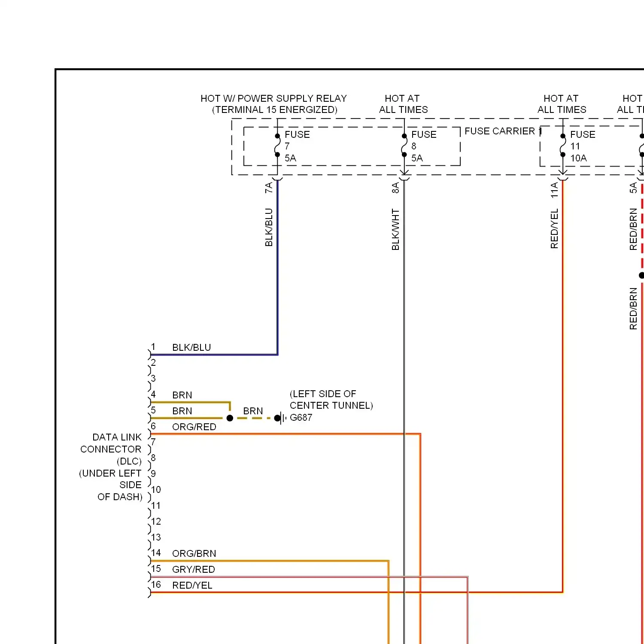This screenshot has height=644, width=644.
Task: Click the G687 ground label
Action: 301,417
